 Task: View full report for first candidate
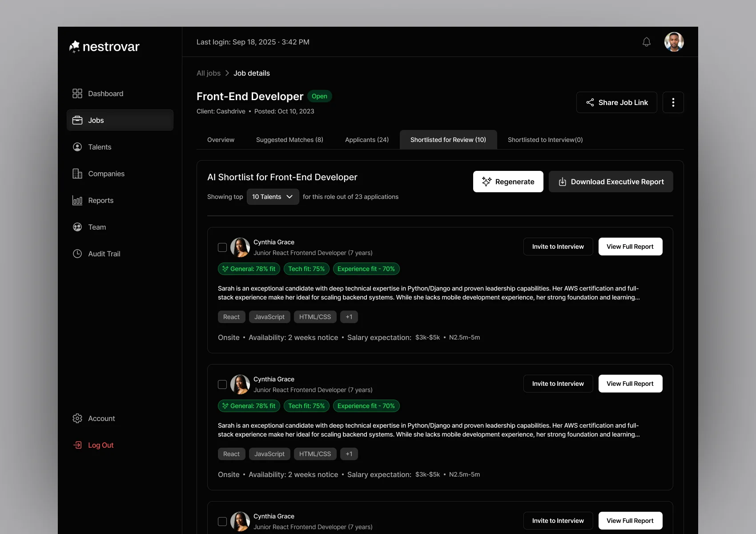pos(630,247)
